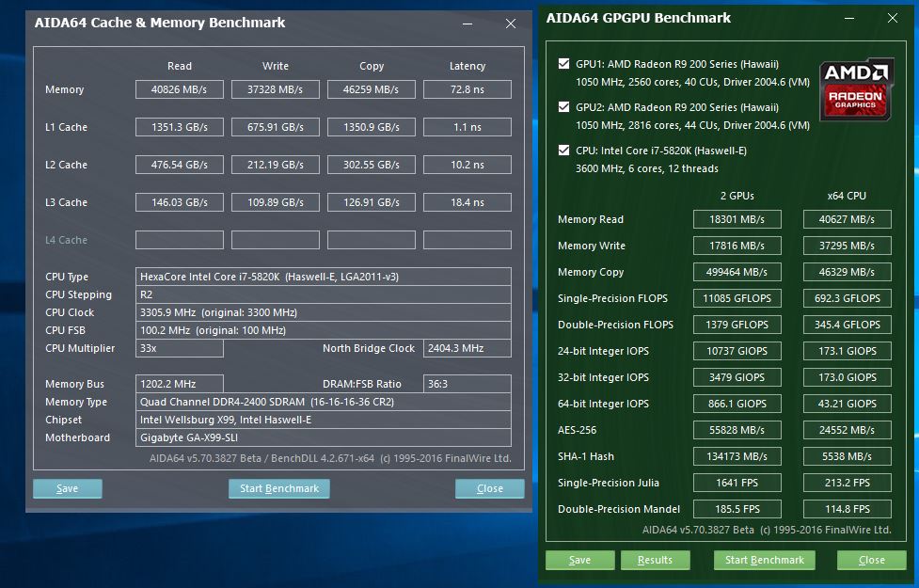Select L3 Cache copy 126.91 GB/s field
The image size is (919, 588).
click(371, 202)
